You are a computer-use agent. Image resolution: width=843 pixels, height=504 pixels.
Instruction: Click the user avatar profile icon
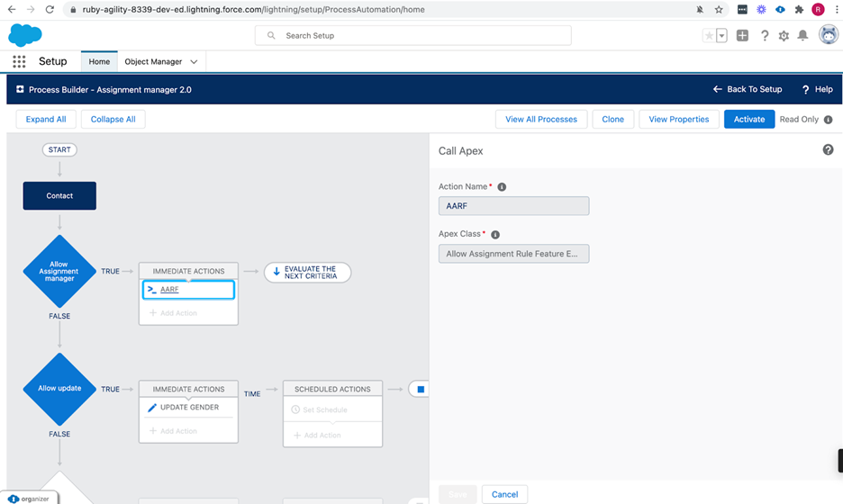(828, 35)
